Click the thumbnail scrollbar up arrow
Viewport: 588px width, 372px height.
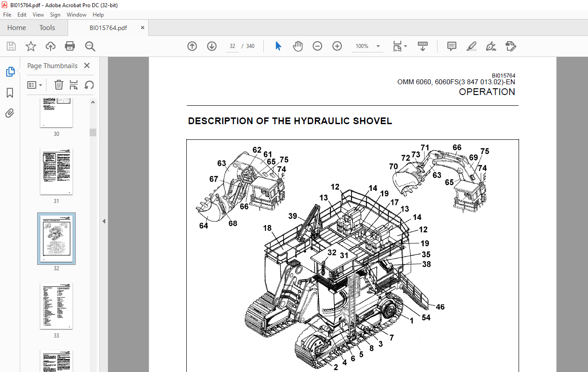[93, 102]
